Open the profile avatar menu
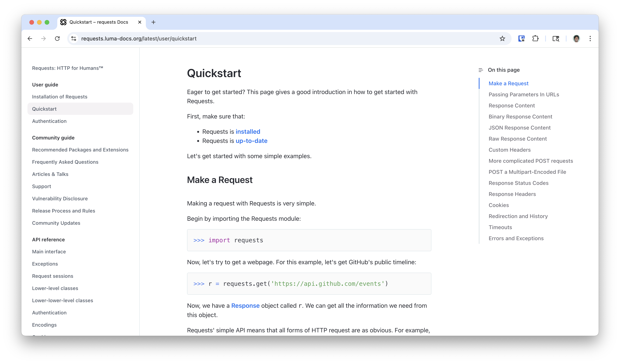Viewport: 620px width, 364px height. click(576, 39)
